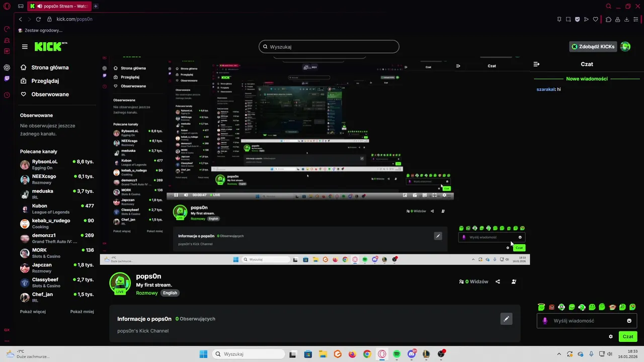Open the Kubon channel

(57, 209)
